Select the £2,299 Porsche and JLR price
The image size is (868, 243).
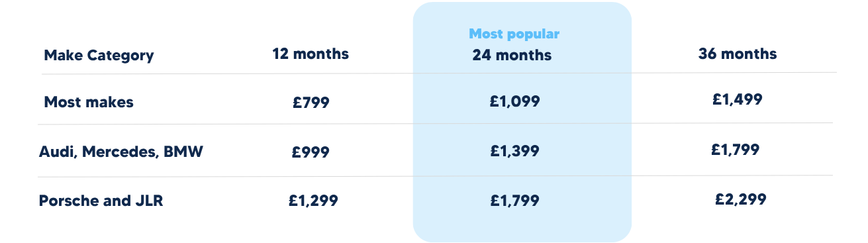point(741,199)
